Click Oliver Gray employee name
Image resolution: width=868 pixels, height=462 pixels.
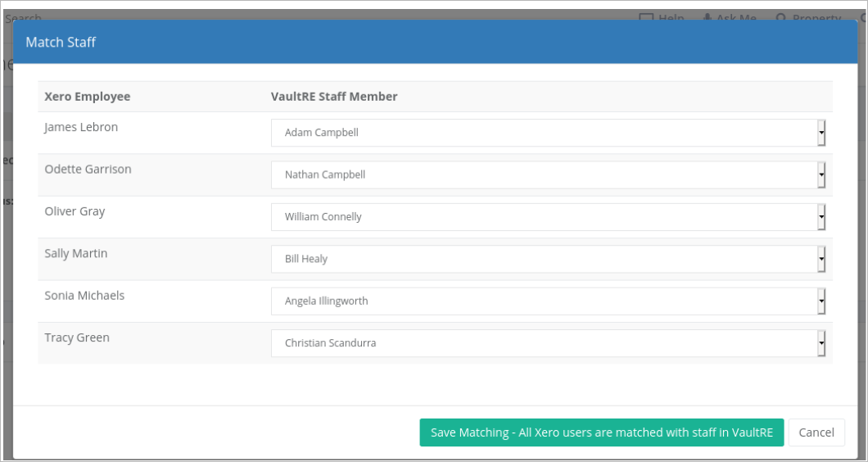75,211
